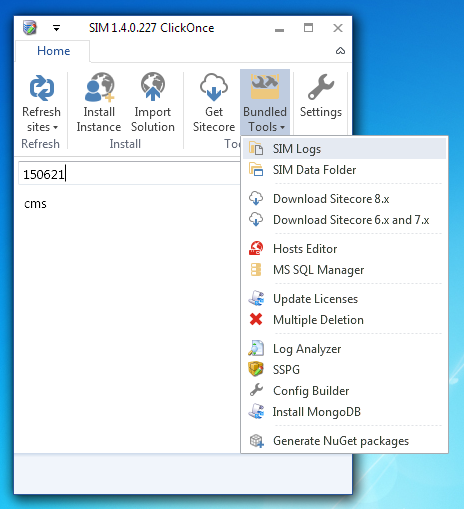Click the Download Sitecore 6.x and 7.x icon
The width and height of the screenshot is (464, 509).
(256, 219)
